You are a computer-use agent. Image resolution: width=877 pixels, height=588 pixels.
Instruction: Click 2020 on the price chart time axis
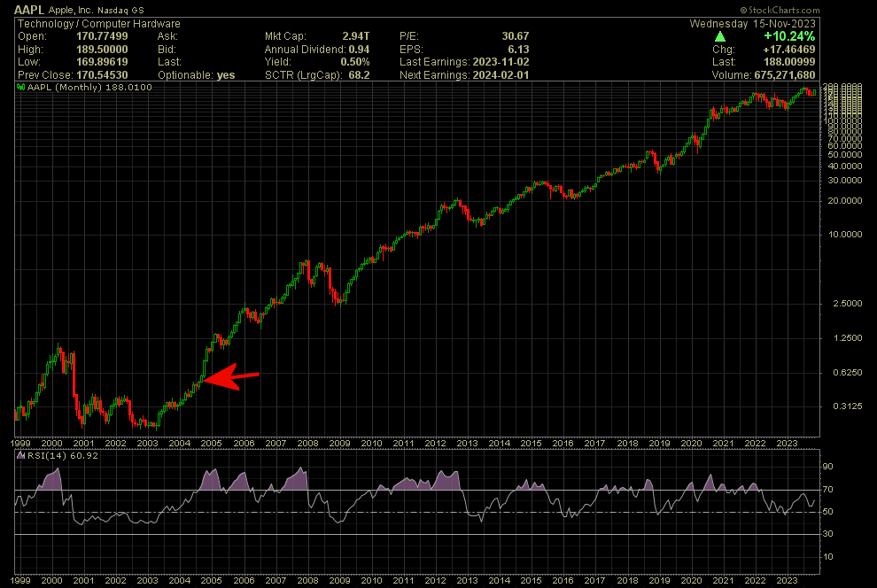(691, 444)
